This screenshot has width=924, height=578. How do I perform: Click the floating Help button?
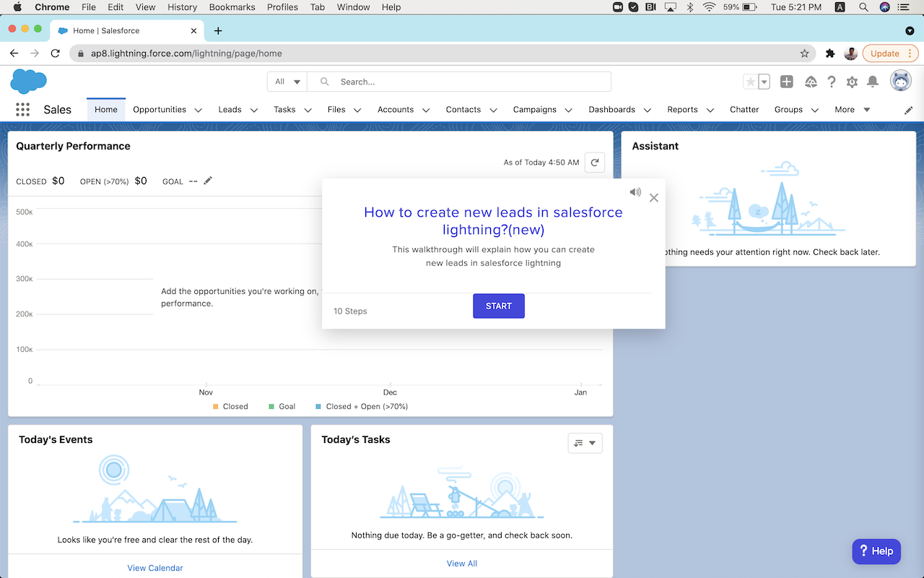[876, 551]
